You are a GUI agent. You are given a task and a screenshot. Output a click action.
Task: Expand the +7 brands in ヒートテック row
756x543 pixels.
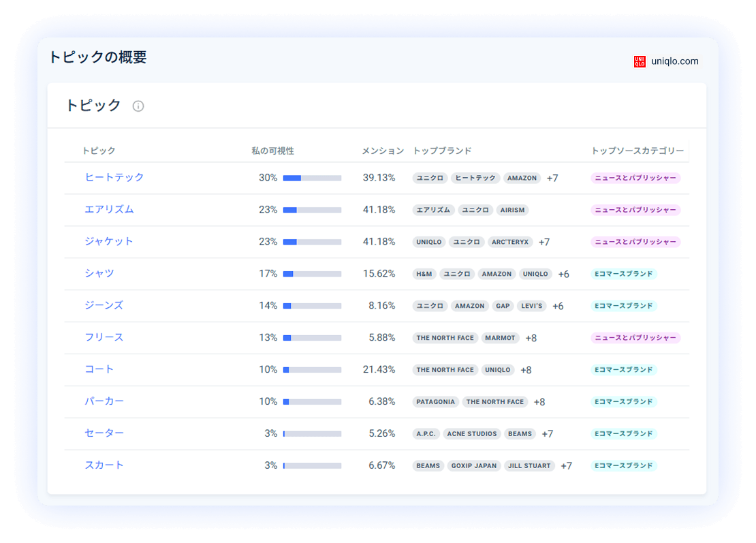pos(552,179)
